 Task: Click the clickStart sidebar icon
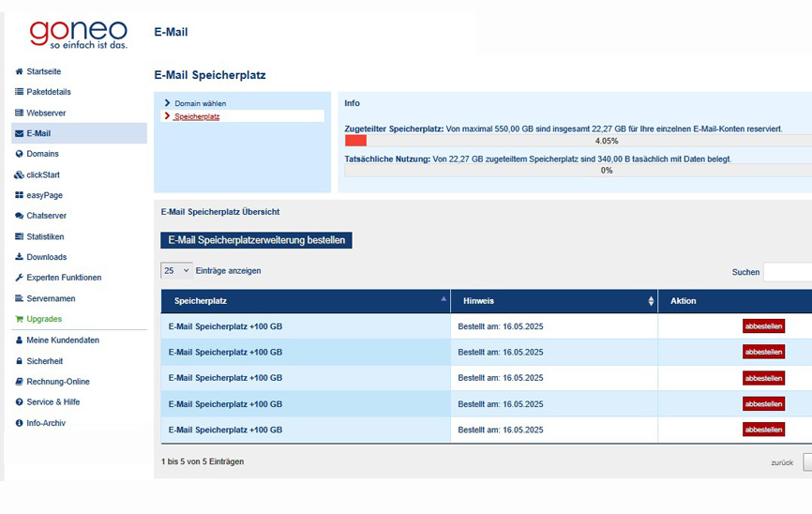pyautogui.click(x=19, y=174)
